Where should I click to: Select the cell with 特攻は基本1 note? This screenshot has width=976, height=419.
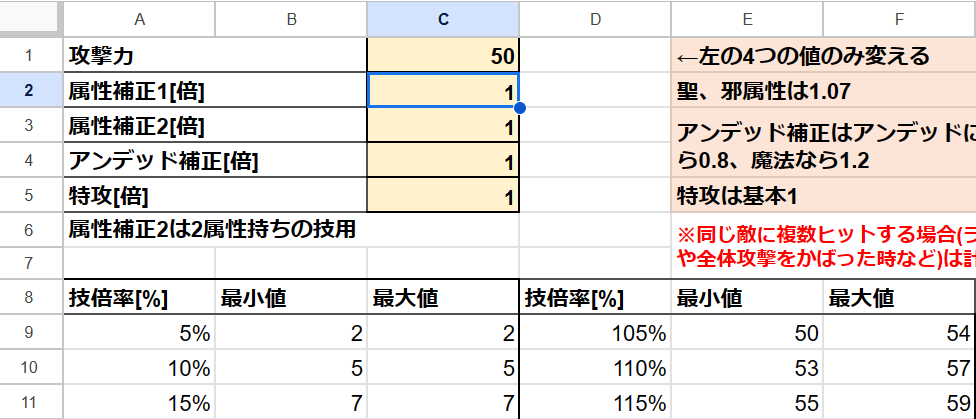click(x=824, y=195)
